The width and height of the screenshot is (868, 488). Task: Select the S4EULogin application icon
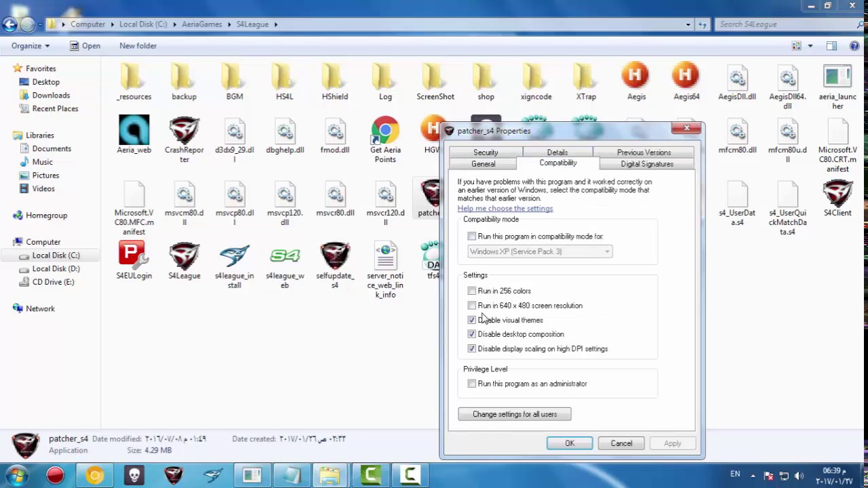(134, 256)
